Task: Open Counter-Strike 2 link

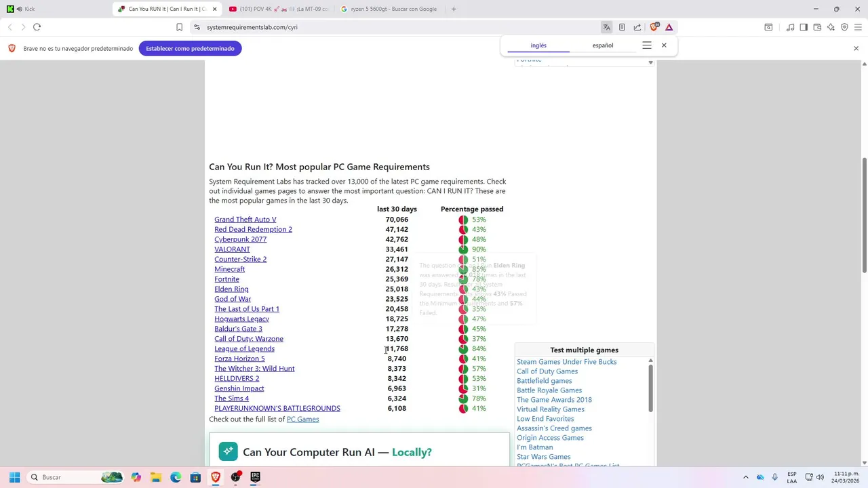Action: tap(240, 259)
